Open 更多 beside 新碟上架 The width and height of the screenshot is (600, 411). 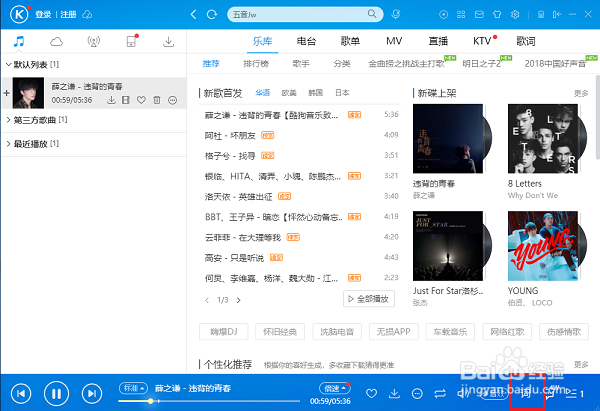(x=581, y=93)
